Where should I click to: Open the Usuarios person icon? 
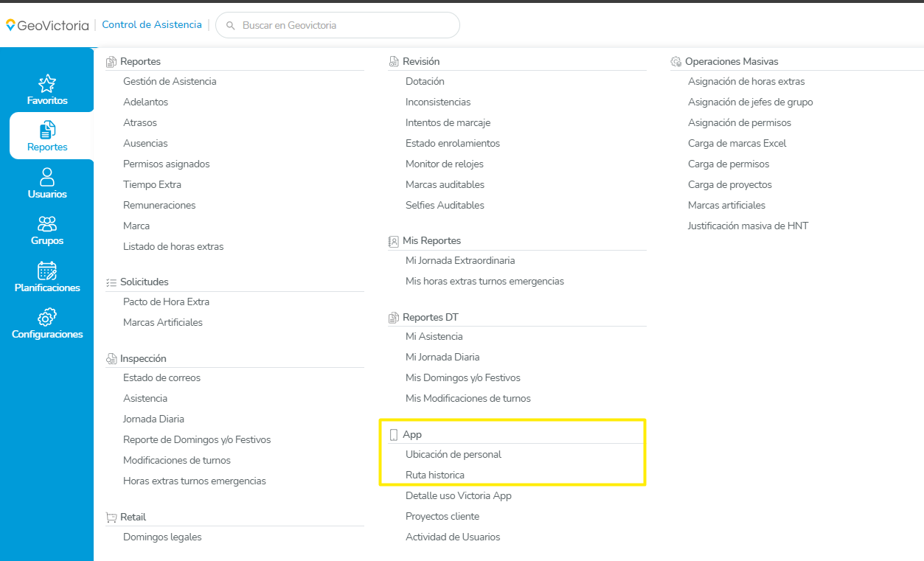47,177
